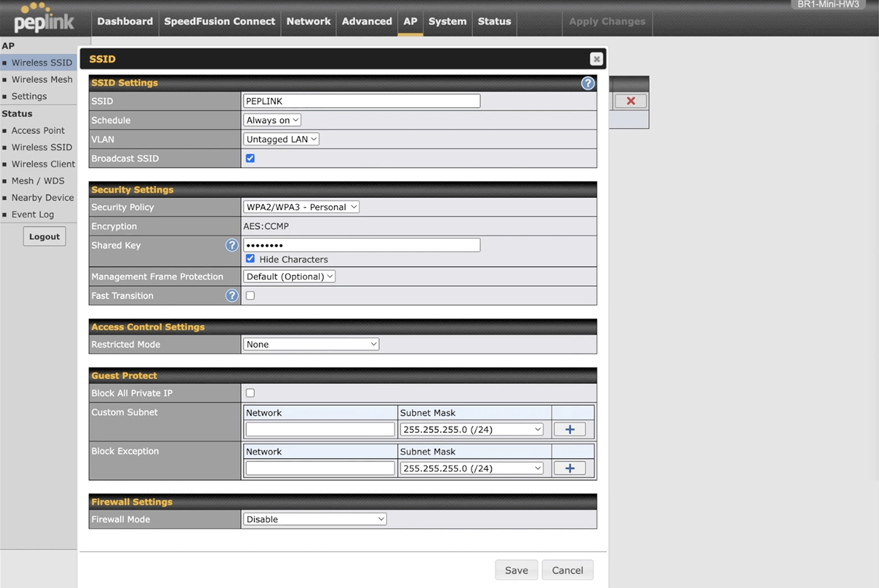
Task: Click the Peplink logo
Action: [x=44, y=19]
